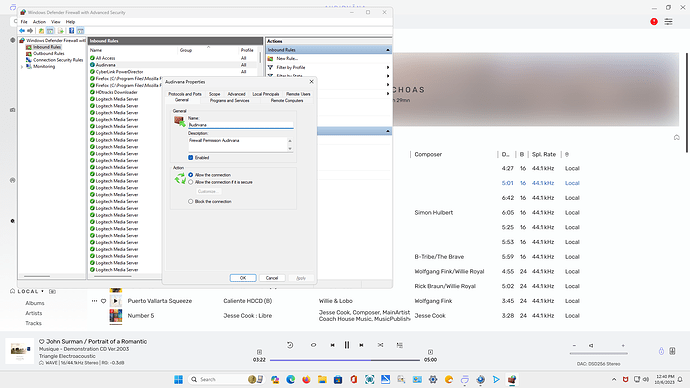This screenshot has width=690, height=388.
Task: Play Puerto Vallarta Squeeze with its play icon
Action: point(116,301)
